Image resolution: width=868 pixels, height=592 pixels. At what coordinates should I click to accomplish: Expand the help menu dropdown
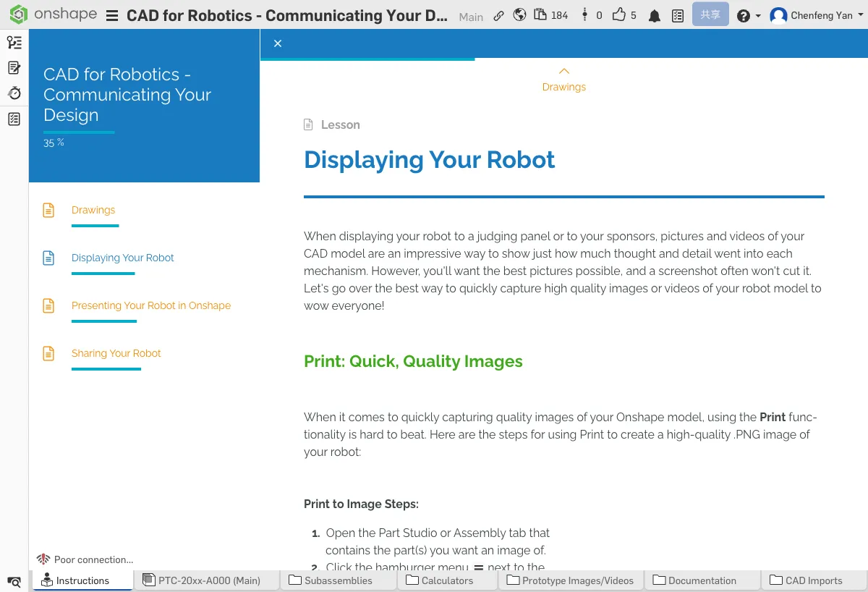point(748,16)
